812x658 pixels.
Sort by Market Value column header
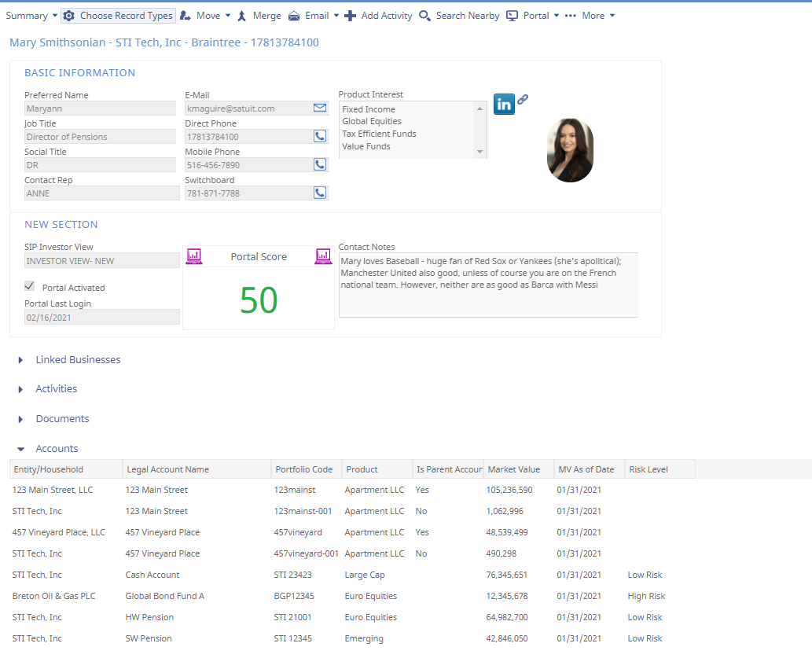tap(519, 469)
